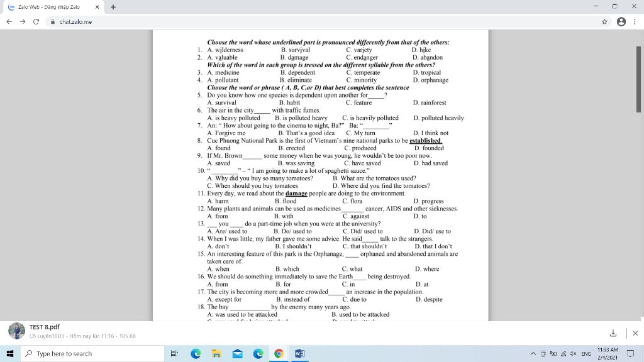The height and width of the screenshot is (362, 644).
Task: Open the Chrome profile avatar menu
Action: [621, 22]
